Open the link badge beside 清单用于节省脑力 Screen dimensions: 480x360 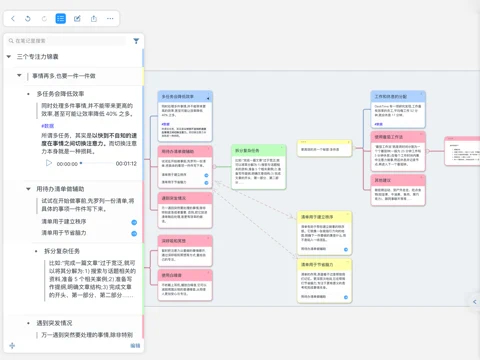134,234
